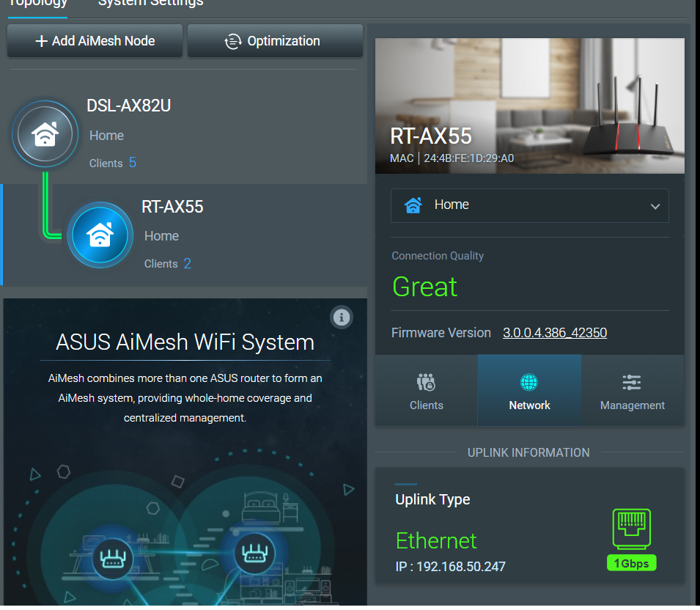Expand location list with chevron arrow

(x=655, y=206)
